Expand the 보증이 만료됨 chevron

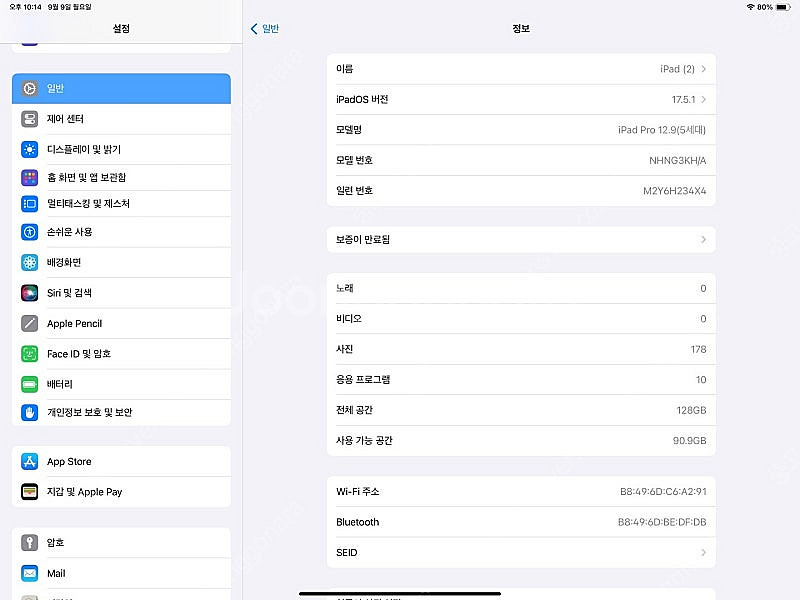click(x=704, y=239)
